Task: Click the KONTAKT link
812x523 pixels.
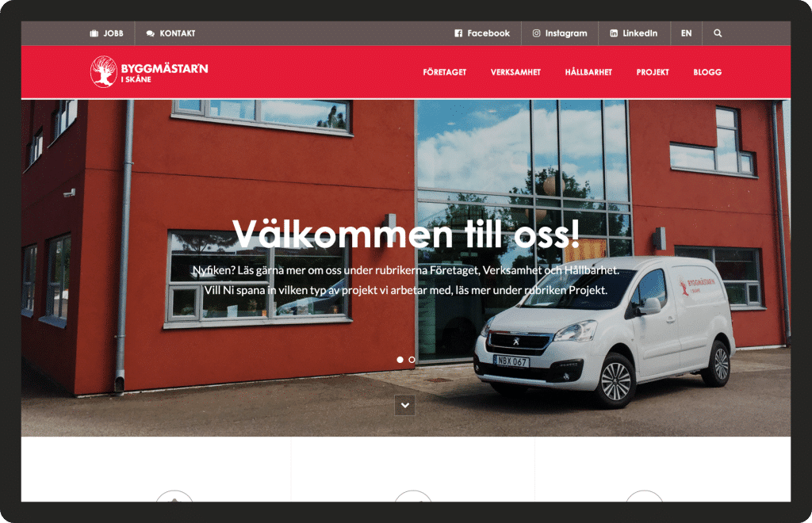Action: pyautogui.click(x=177, y=33)
